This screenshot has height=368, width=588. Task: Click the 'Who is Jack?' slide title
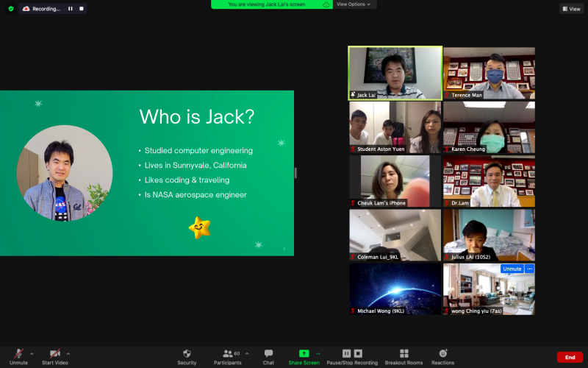click(x=197, y=116)
